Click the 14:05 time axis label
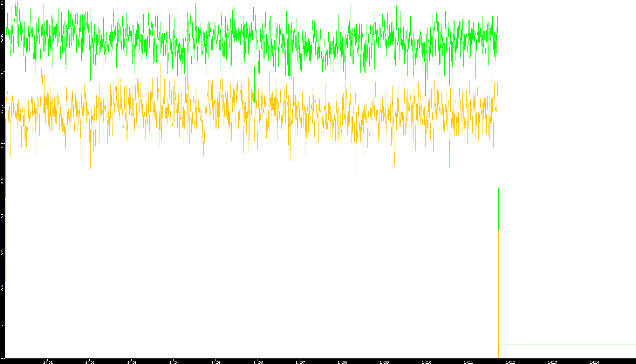This screenshot has height=364, width=636. pos(216,362)
